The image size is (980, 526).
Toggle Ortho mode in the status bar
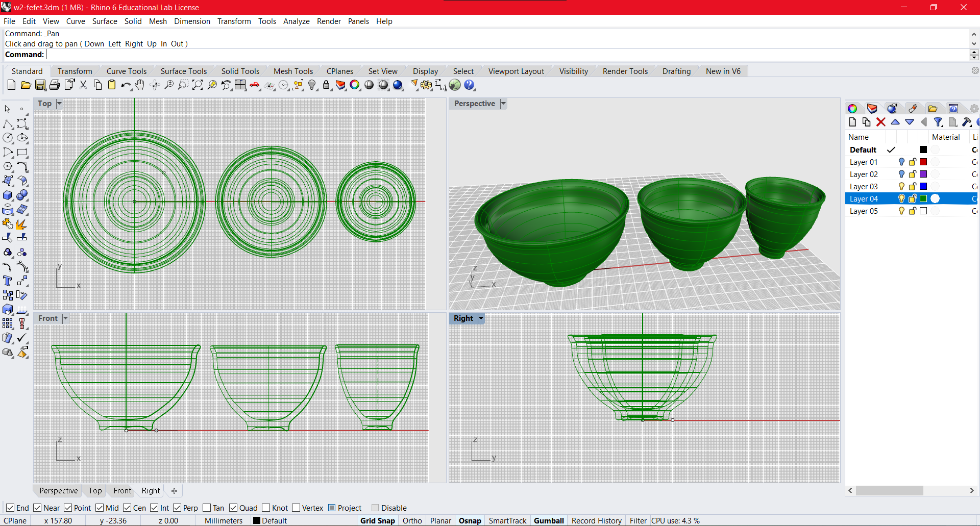[412, 521]
